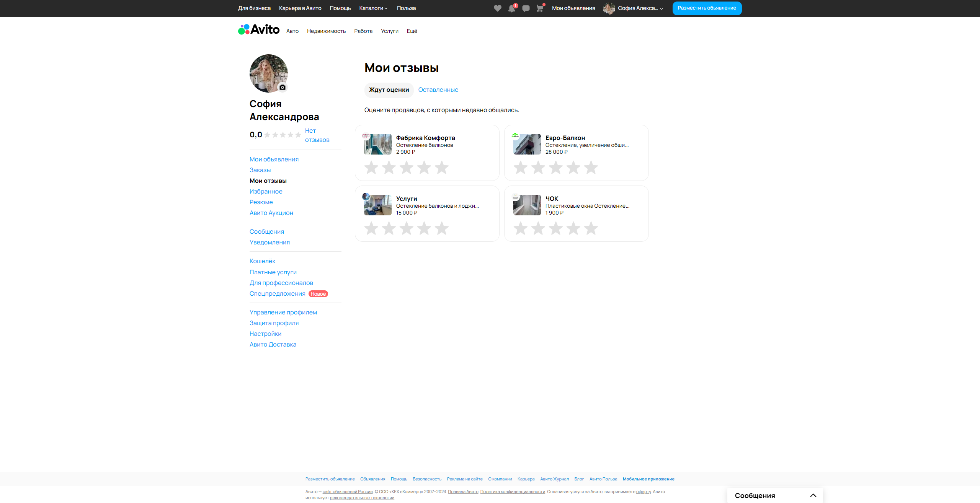Open Авито Журнал footer link
The image size is (980, 503).
click(x=554, y=479)
